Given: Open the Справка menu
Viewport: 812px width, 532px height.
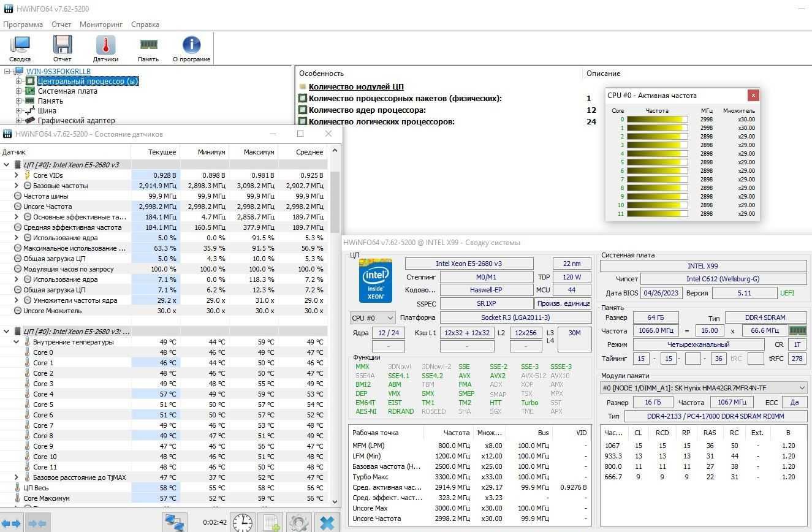Looking at the screenshot, I should point(145,25).
